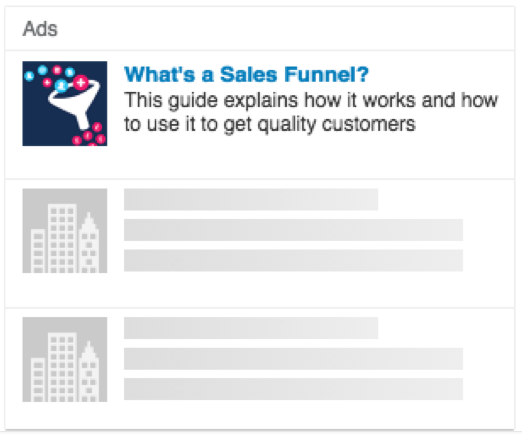Select the third ad's building placeholder image
The image size is (522, 434).
pos(65,359)
